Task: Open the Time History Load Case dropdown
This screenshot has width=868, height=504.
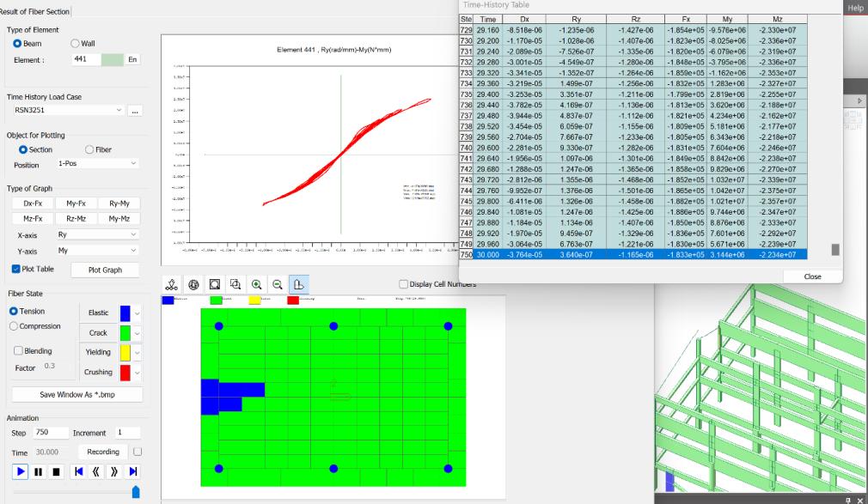Action: click(119, 111)
